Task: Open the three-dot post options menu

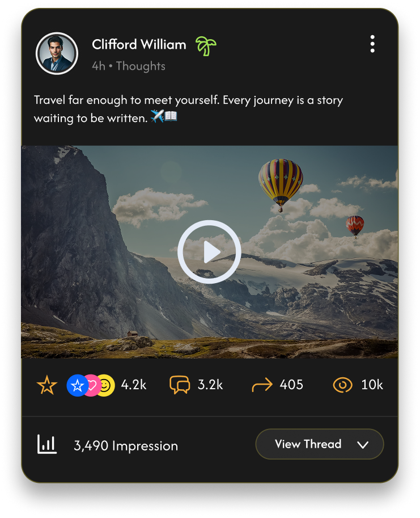Action: 372,44
